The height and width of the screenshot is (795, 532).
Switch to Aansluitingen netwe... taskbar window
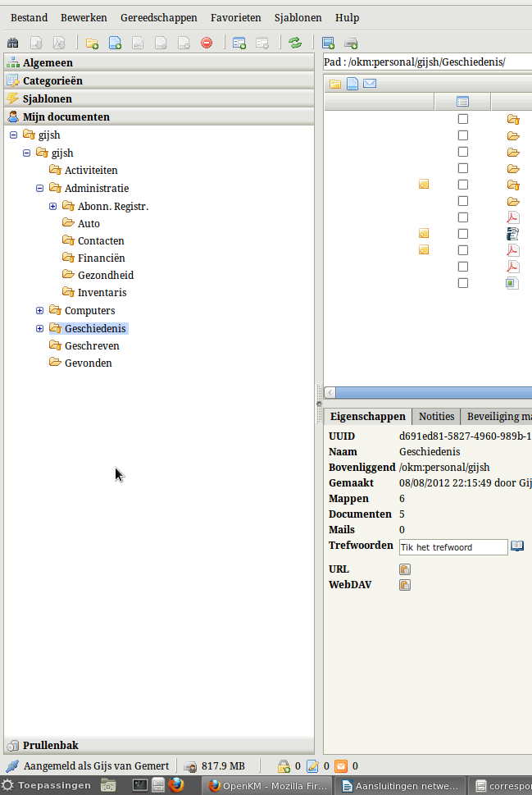tap(401, 786)
